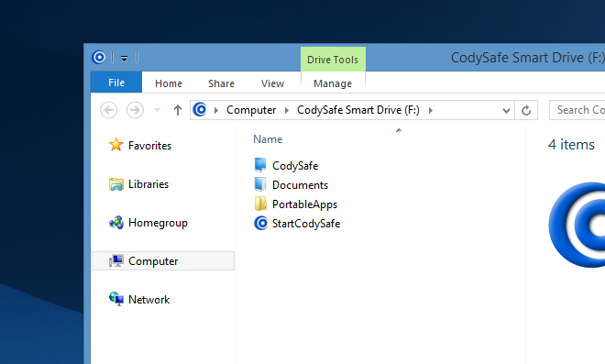
Task: Select Homegroup in the navigation pane
Action: click(158, 223)
